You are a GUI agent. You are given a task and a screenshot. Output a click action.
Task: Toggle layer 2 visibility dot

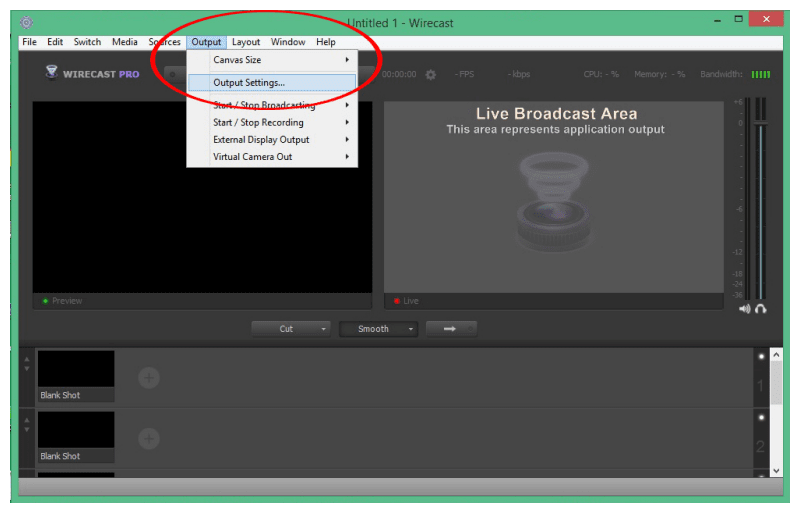761,417
